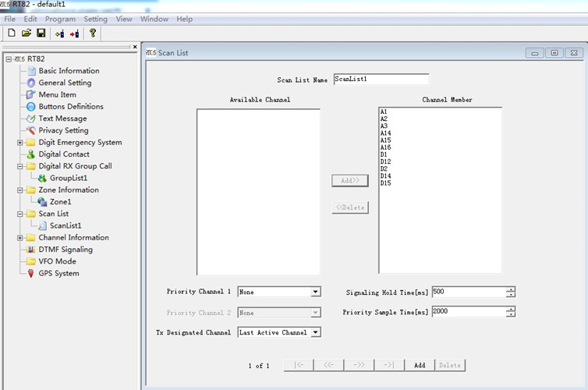Expand the Channel Information tree node
Viewport: 588px width, 390px height.
[20, 238]
